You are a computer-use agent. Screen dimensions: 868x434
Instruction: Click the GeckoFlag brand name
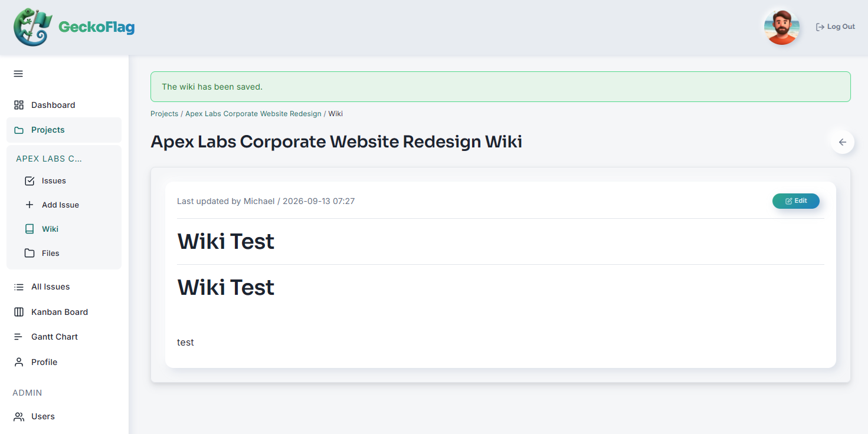pyautogui.click(x=96, y=27)
